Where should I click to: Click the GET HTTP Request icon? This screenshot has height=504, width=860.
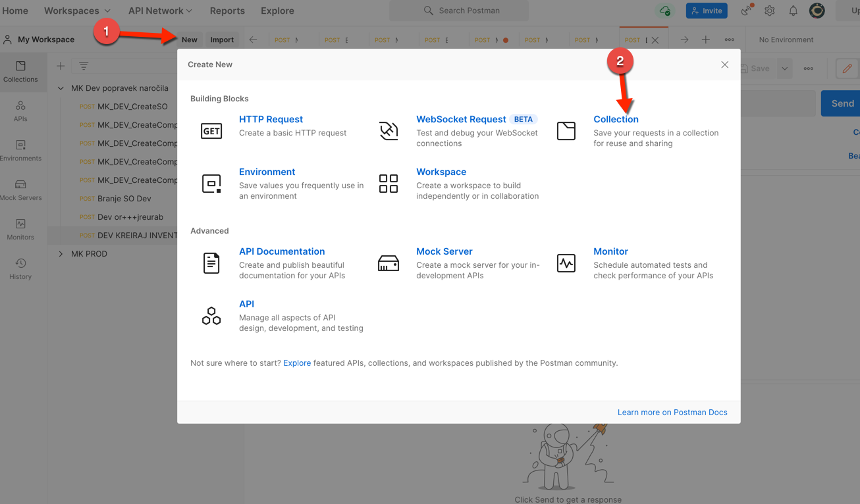coord(211,131)
